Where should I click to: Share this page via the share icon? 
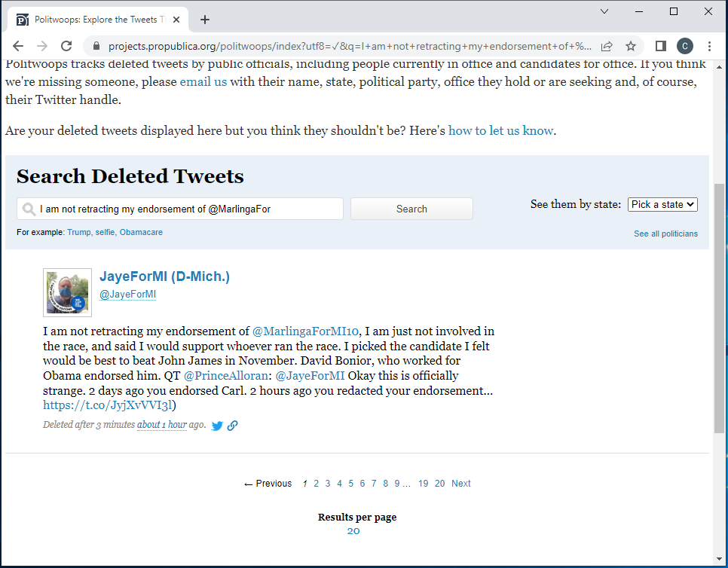click(607, 46)
